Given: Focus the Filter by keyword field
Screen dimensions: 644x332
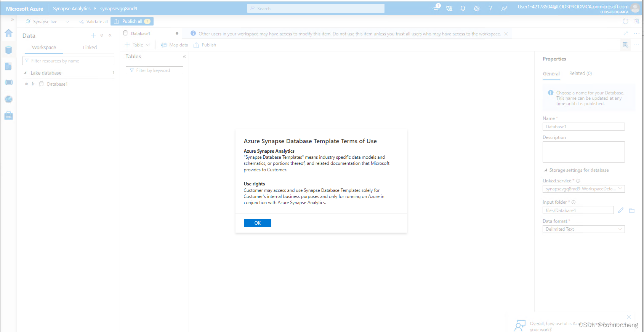Looking at the screenshot, I should [154, 70].
